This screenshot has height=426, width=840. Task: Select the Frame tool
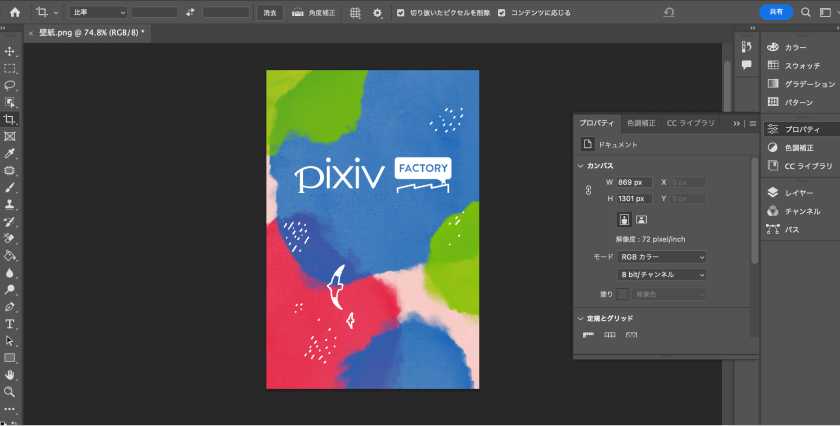coord(10,137)
